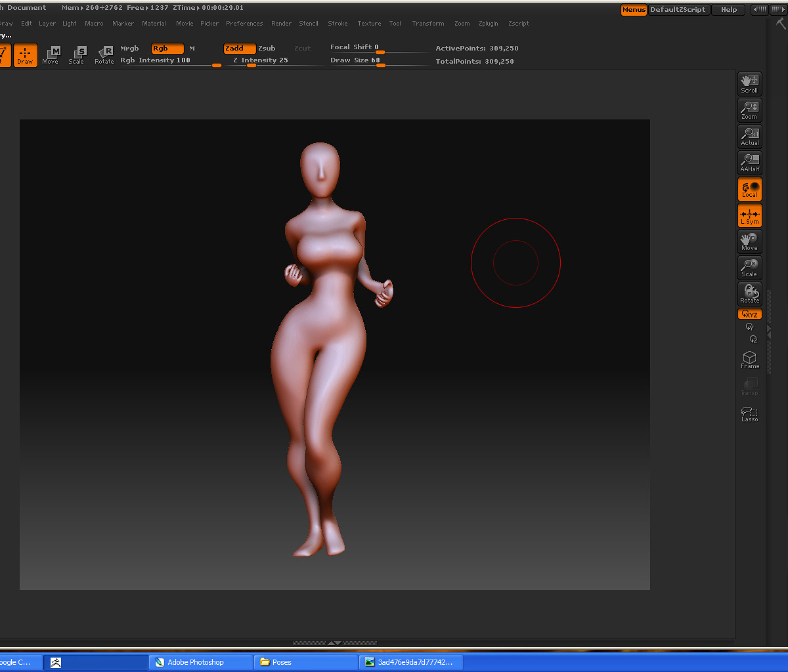Click the Draw Size slider
Screen dimensions: 788x672
(379, 61)
